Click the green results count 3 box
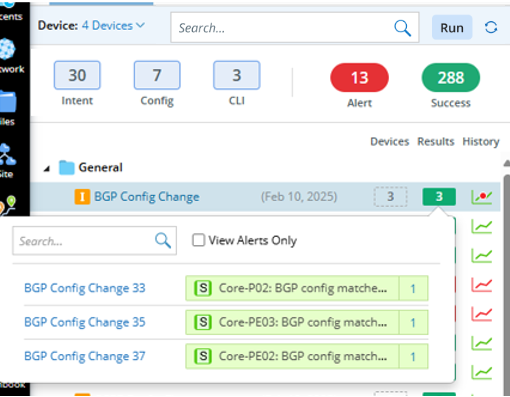The height and width of the screenshot is (397, 510). coord(439,197)
